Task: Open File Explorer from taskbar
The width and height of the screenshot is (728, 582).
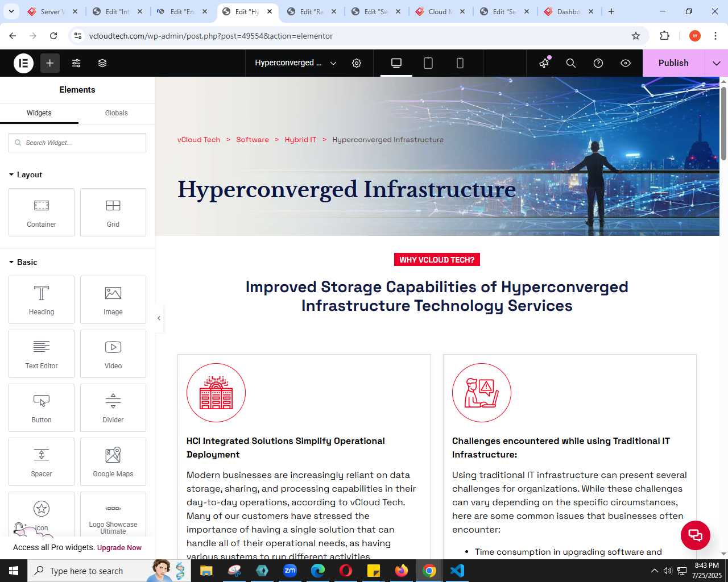Action: pyautogui.click(x=206, y=571)
